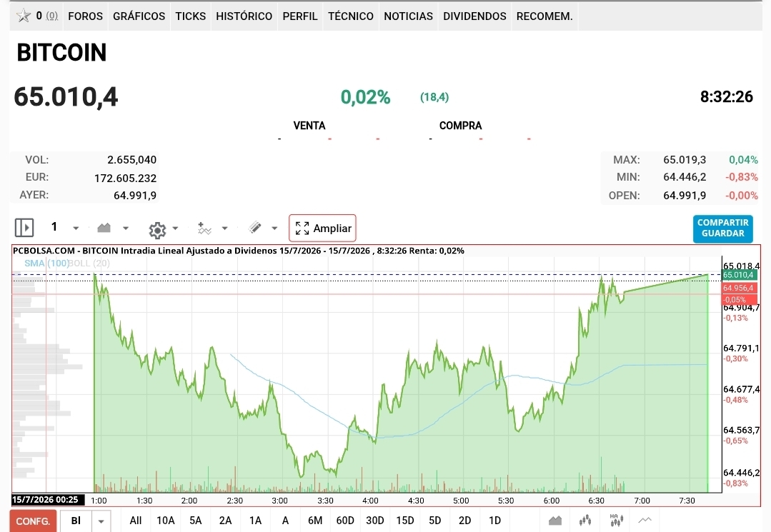
Task: Switch to area chart icon at bottom
Action: pos(555,520)
